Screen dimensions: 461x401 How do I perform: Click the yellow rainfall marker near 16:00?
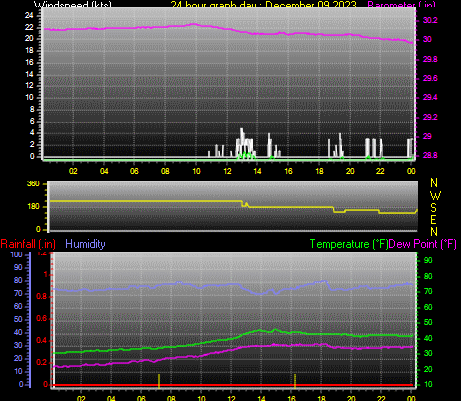[x=295, y=381]
